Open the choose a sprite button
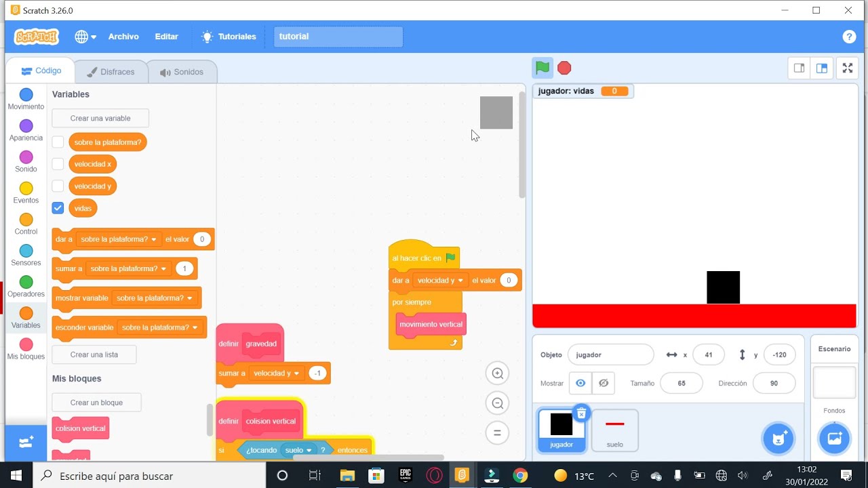 click(x=778, y=439)
